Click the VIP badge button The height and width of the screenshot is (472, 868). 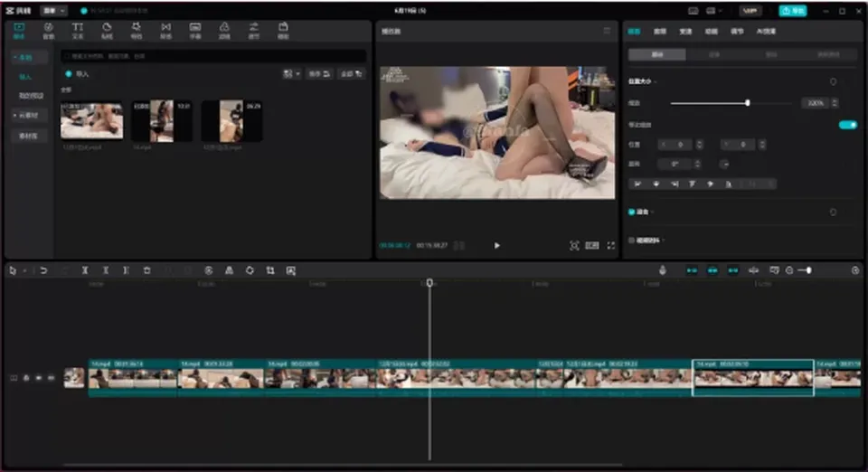tap(750, 11)
